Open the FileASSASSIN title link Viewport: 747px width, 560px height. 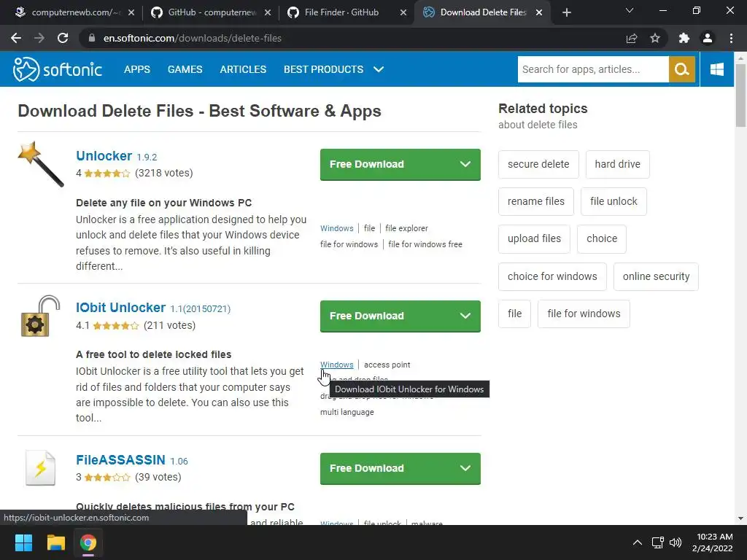[x=120, y=460]
